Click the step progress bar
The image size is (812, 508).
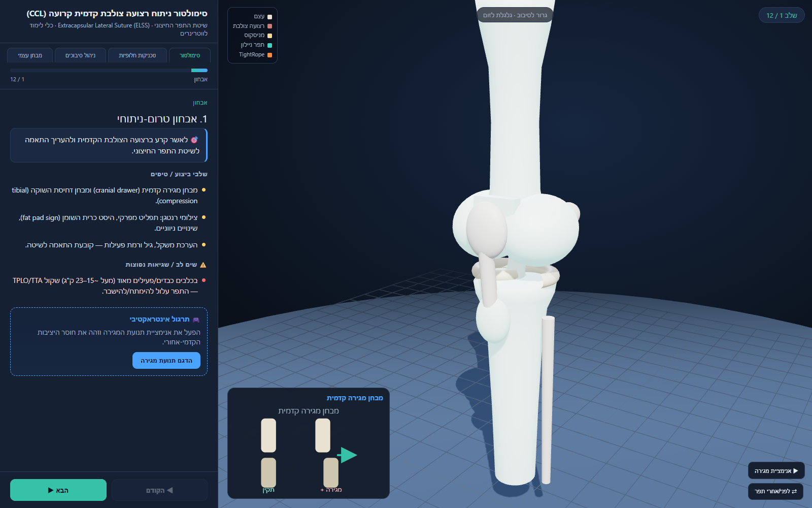coord(109,70)
